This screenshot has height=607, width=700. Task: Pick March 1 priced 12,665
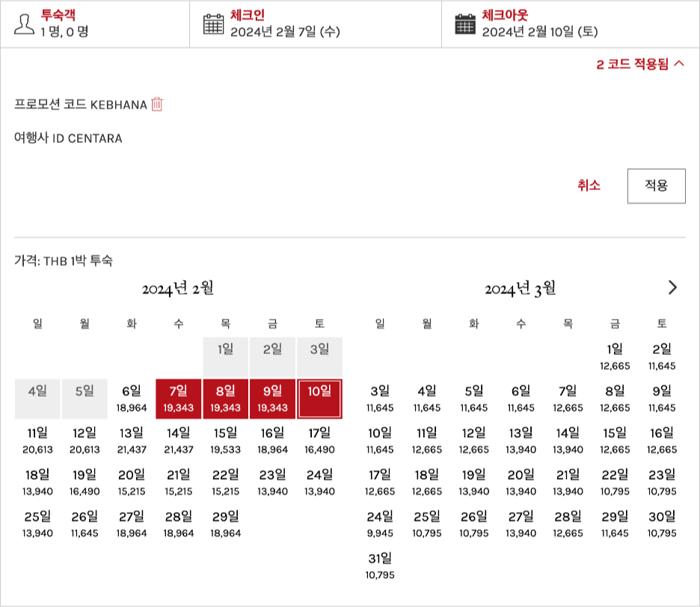coord(615,357)
